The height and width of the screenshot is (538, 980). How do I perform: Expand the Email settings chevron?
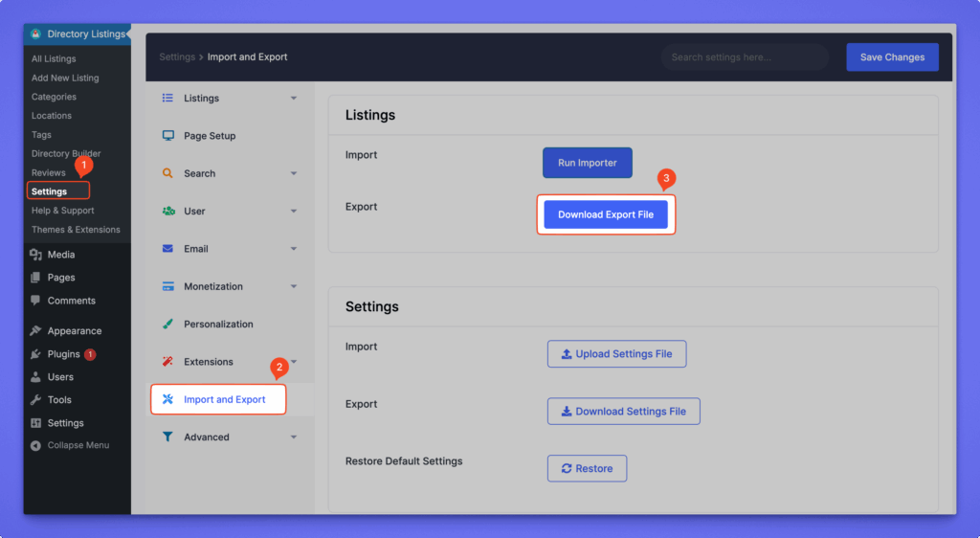(x=294, y=249)
